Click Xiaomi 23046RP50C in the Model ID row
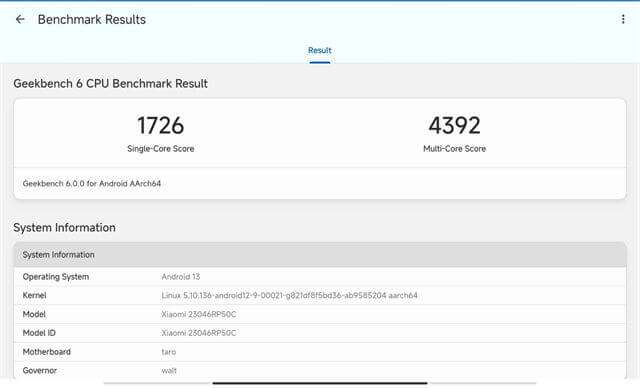This screenshot has width=640, height=388. tap(199, 333)
